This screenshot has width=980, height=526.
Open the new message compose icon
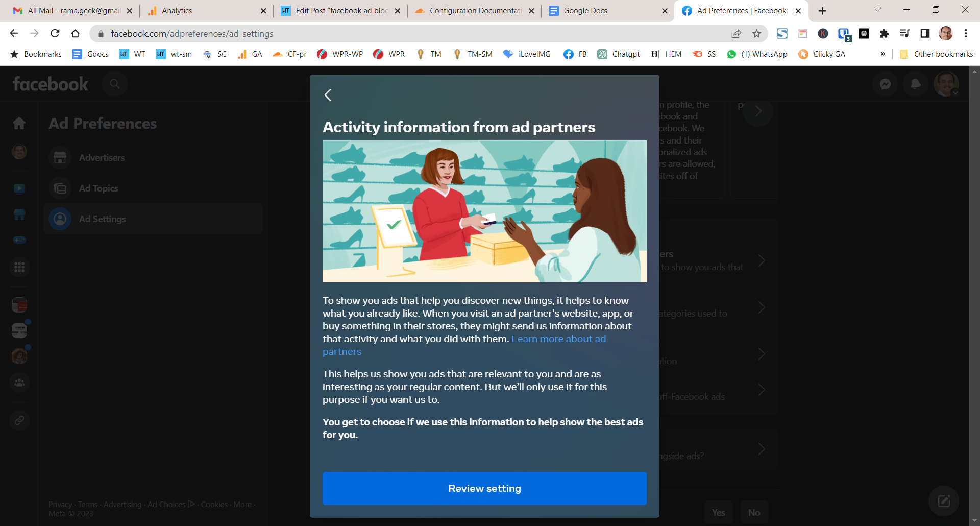(x=944, y=501)
